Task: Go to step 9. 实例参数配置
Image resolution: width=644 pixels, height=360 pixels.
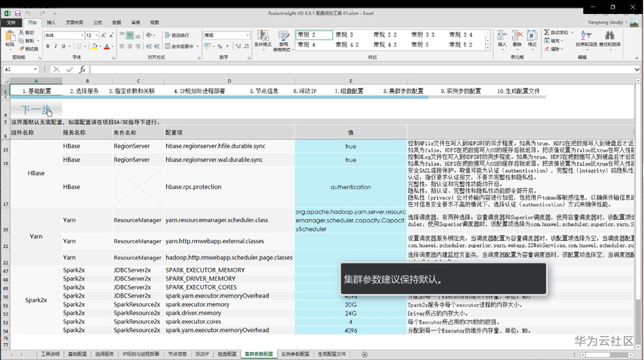Action: 461,91
